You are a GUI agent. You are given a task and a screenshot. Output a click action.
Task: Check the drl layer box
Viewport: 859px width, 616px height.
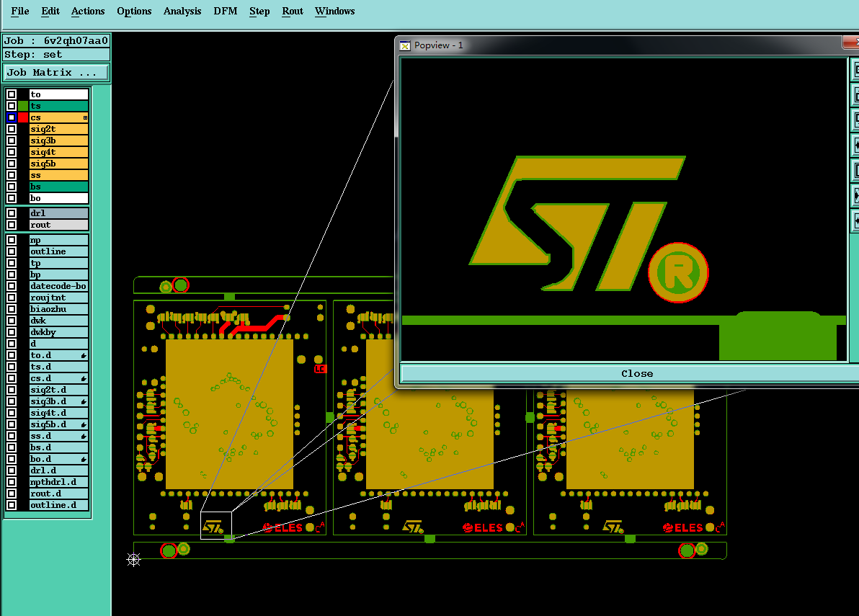click(x=12, y=213)
